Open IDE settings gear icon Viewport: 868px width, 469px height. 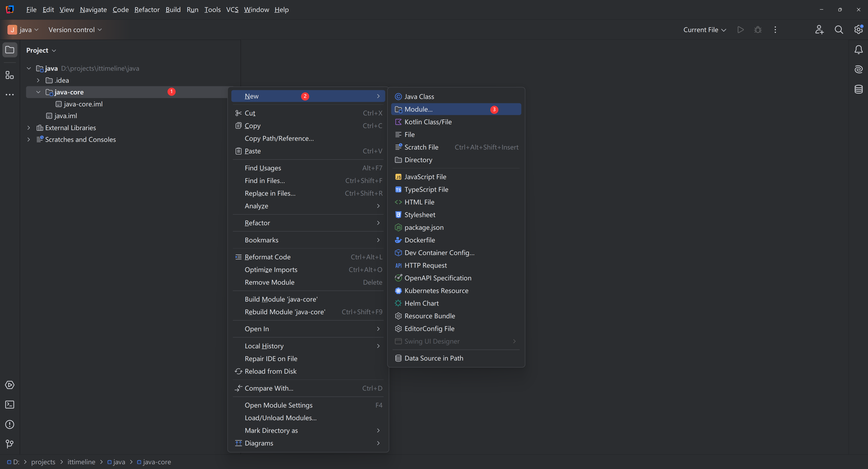[x=858, y=30]
